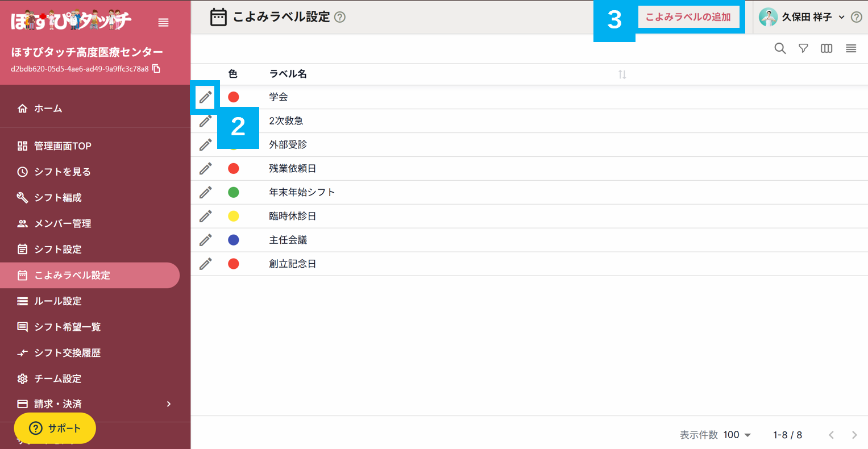868x449 pixels.
Task: Open the column display settings icon
Action: coord(827,49)
